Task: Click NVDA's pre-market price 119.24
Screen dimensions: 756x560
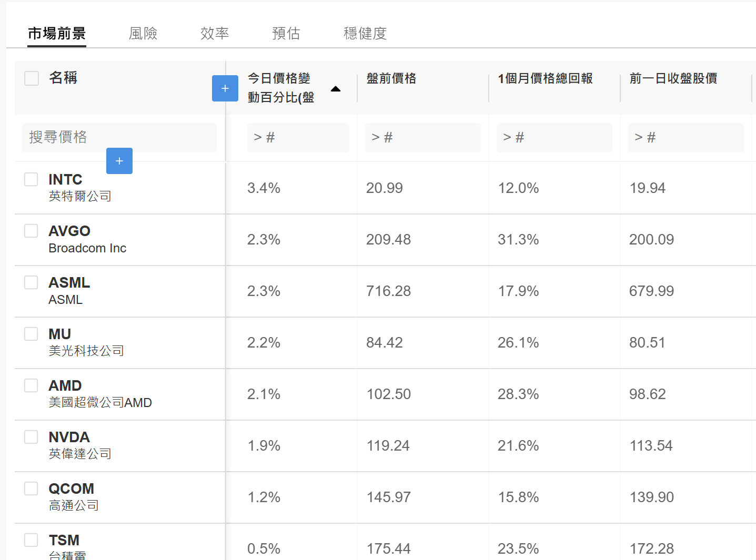Action: pos(388,445)
